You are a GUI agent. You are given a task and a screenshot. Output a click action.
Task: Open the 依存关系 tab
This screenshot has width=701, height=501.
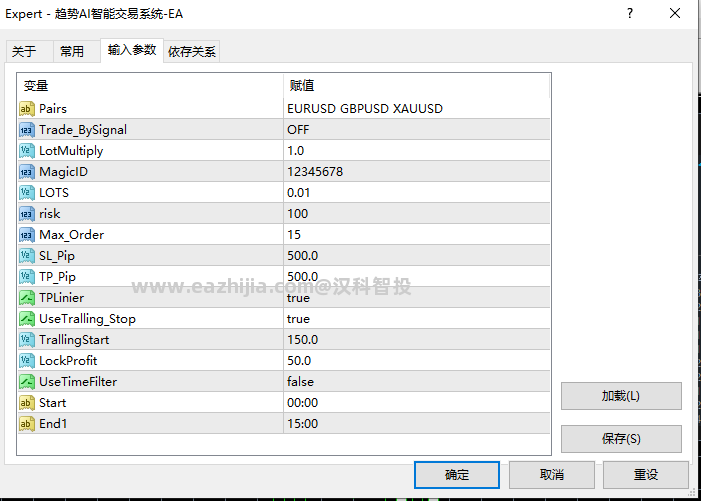[x=192, y=51]
